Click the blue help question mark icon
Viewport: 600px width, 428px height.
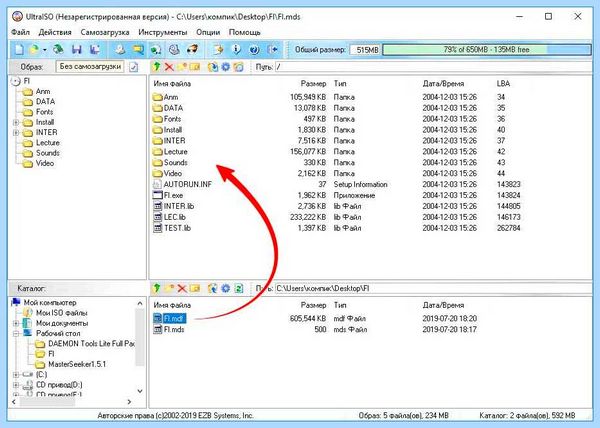click(x=254, y=49)
